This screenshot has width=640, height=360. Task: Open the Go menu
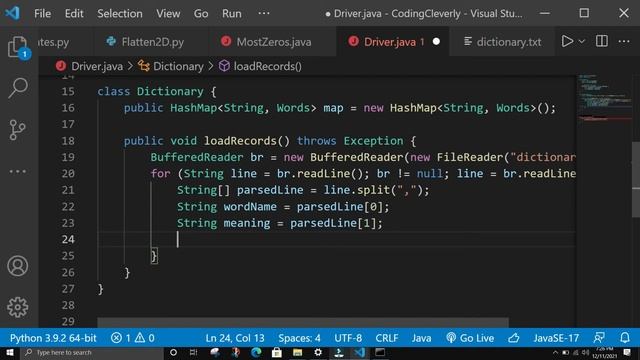tap(201, 13)
